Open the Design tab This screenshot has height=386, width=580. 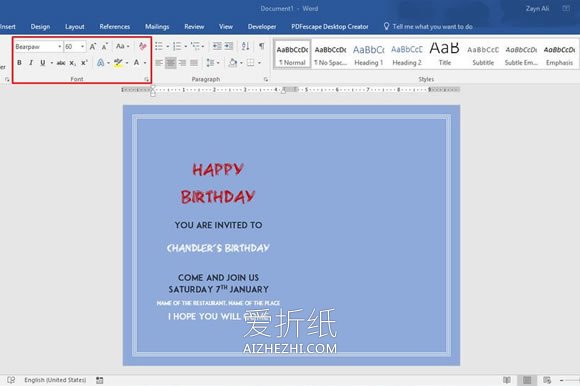click(x=40, y=27)
